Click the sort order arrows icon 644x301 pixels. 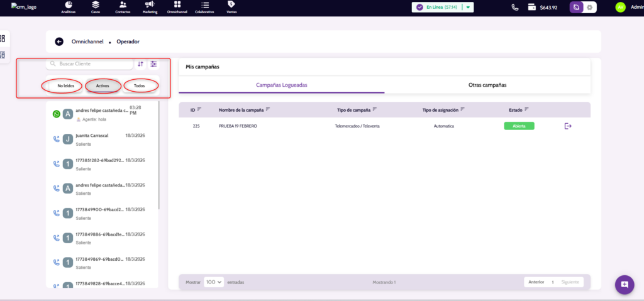click(140, 64)
